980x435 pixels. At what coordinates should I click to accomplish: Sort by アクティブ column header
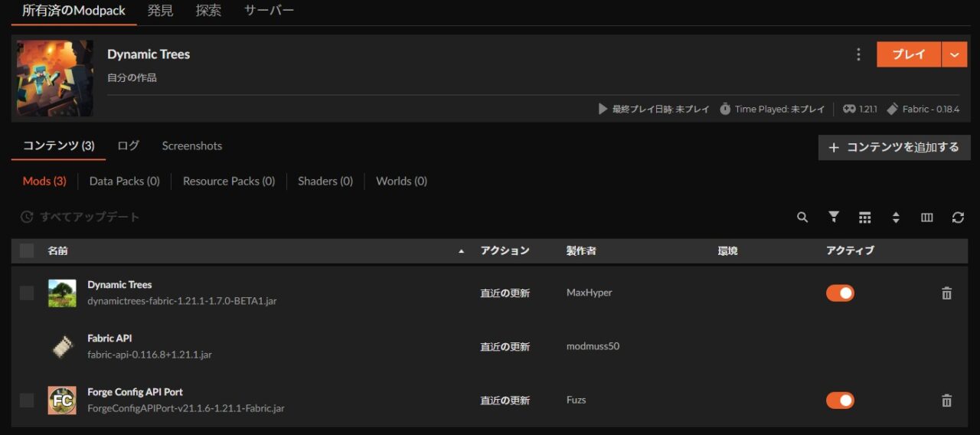850,251
